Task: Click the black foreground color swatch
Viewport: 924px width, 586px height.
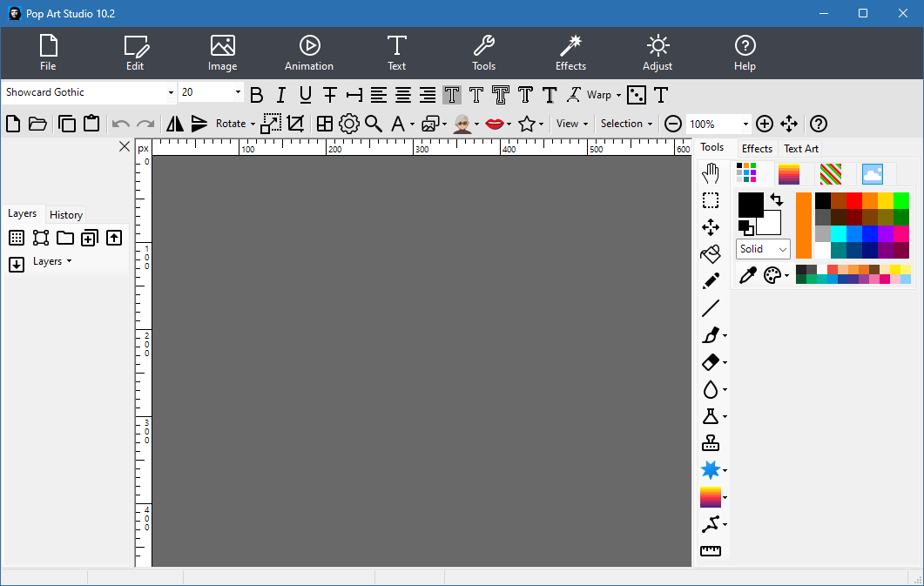Action: [751, 205]
